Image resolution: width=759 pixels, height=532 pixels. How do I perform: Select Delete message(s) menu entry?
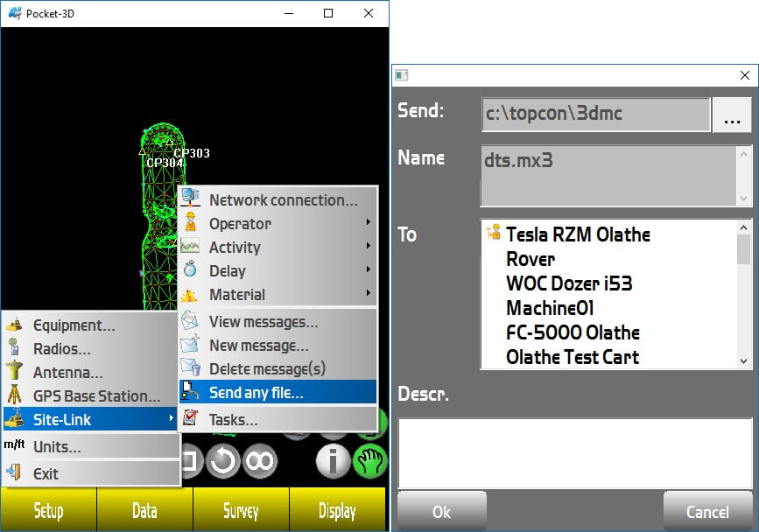278,369
